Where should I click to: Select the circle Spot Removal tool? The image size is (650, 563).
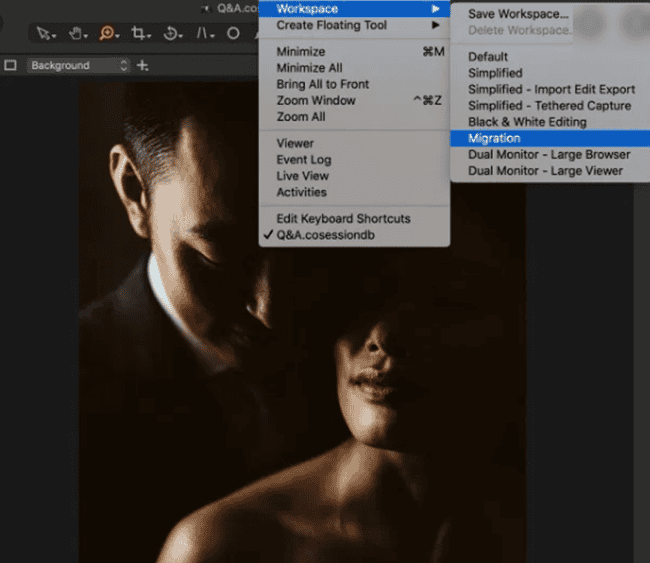pyautogui.click(x=233, y=33)
